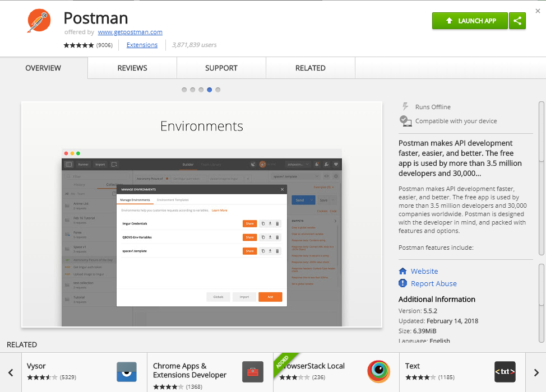Open the www.getpostman.com link
546x392 pixels.
tap(130, 32)
